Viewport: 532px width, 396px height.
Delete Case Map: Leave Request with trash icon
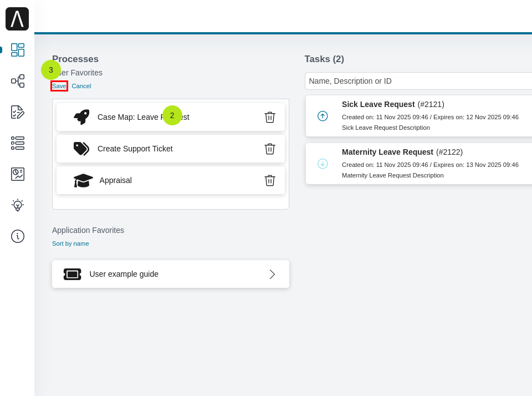tap(270, 117)
